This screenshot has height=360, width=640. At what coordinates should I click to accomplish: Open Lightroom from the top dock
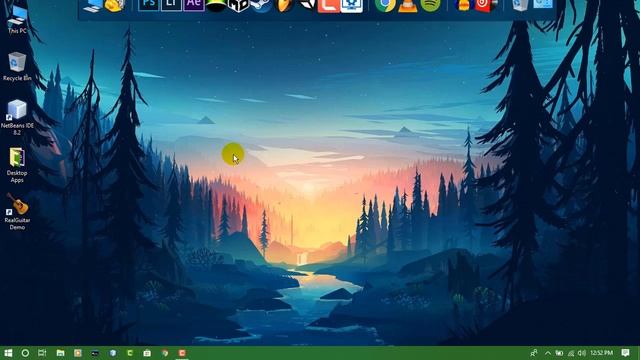(171, 5)
